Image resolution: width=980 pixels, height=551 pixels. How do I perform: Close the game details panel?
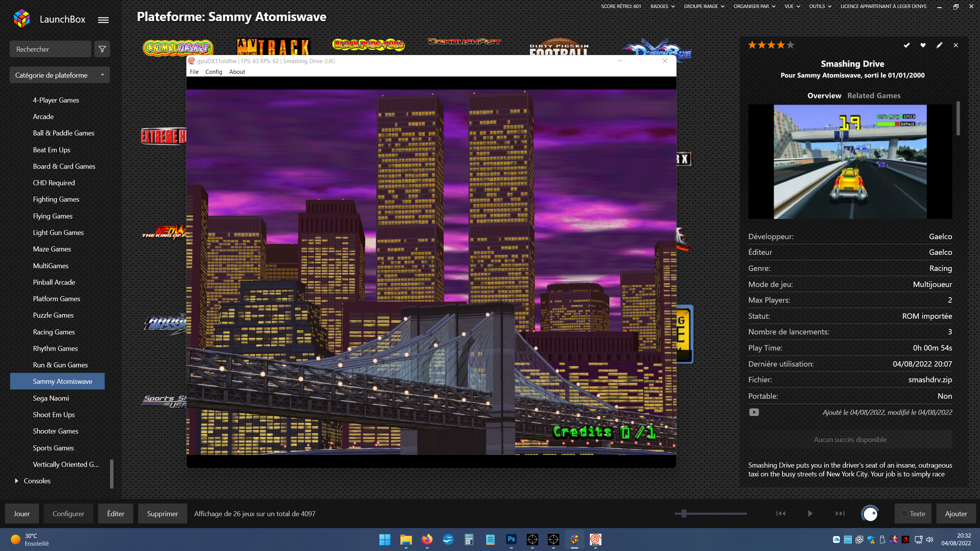point(955,45)
